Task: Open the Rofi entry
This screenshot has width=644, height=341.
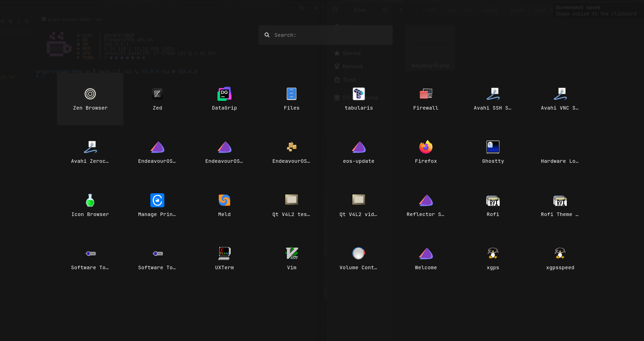Action: point(493,206)
